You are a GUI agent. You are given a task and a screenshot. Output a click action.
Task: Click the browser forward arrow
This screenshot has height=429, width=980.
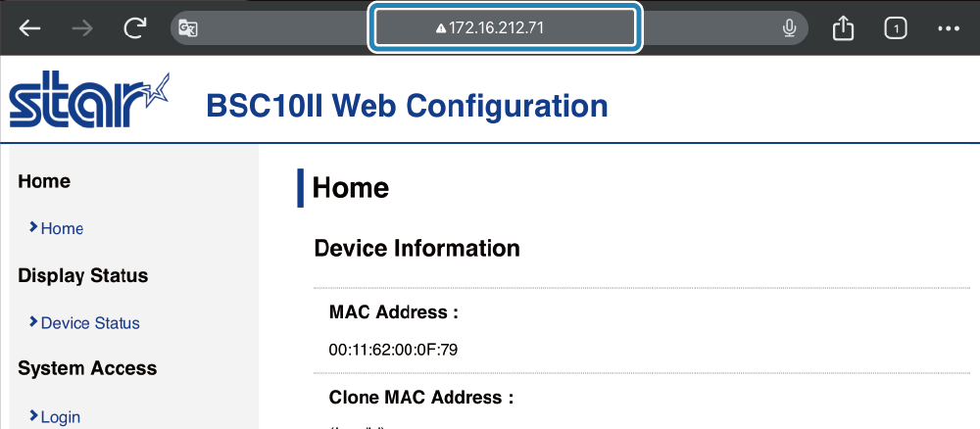click(x=83, y=28)
